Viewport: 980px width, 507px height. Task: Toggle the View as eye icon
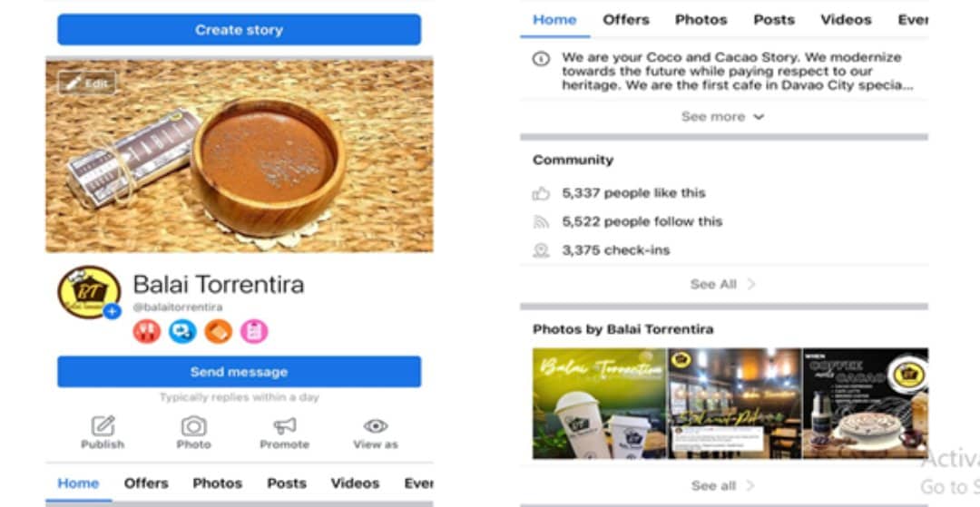point(376,426)
